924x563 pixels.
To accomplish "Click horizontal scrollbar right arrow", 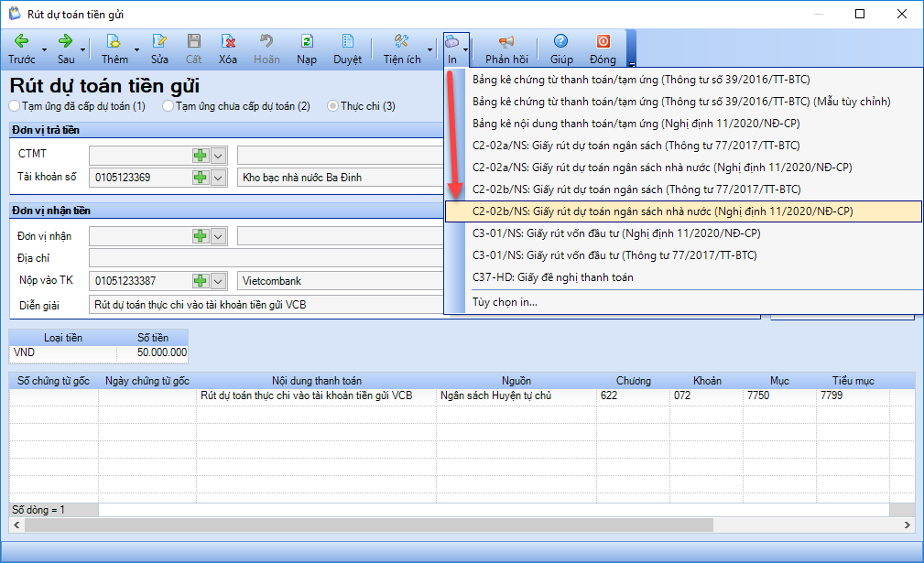I will [907, 525].
